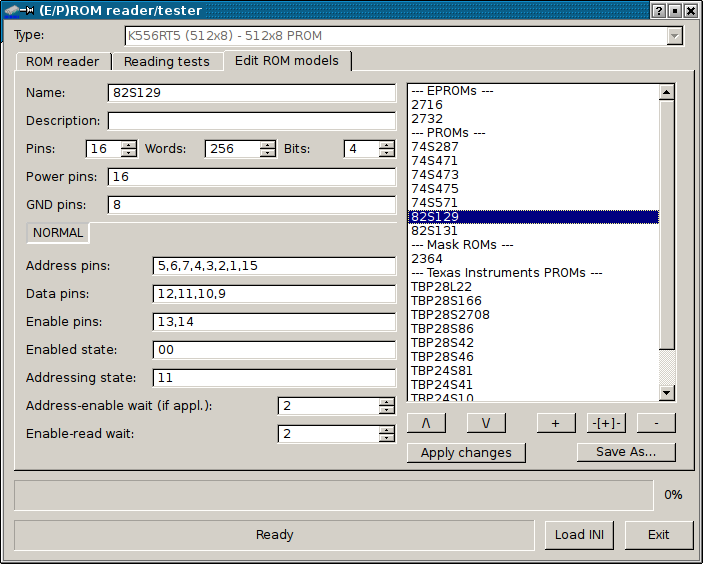Click the Load INI button

click(x=580, y=535)
